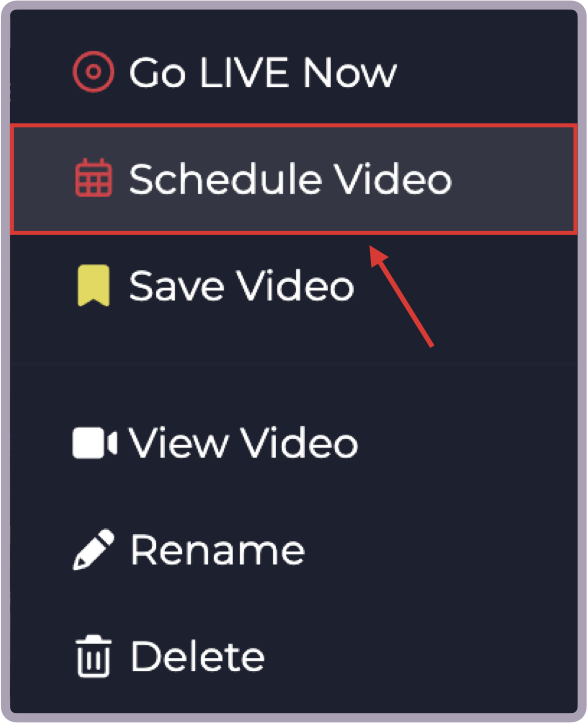Image resolution: width=587 pixels, height=723 pixels.
Task: Choose Schedule Video from the menu
Action: [294, 179]
